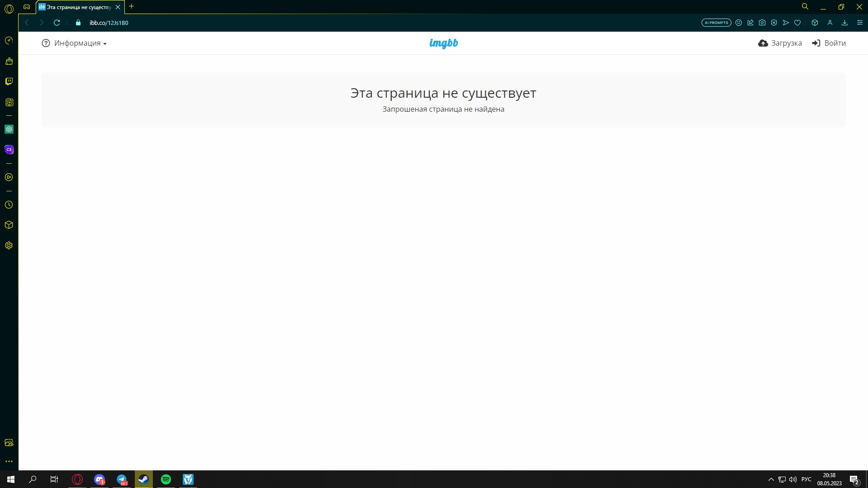
Task: Open the sidebar player icon
Action: [9, 177]
